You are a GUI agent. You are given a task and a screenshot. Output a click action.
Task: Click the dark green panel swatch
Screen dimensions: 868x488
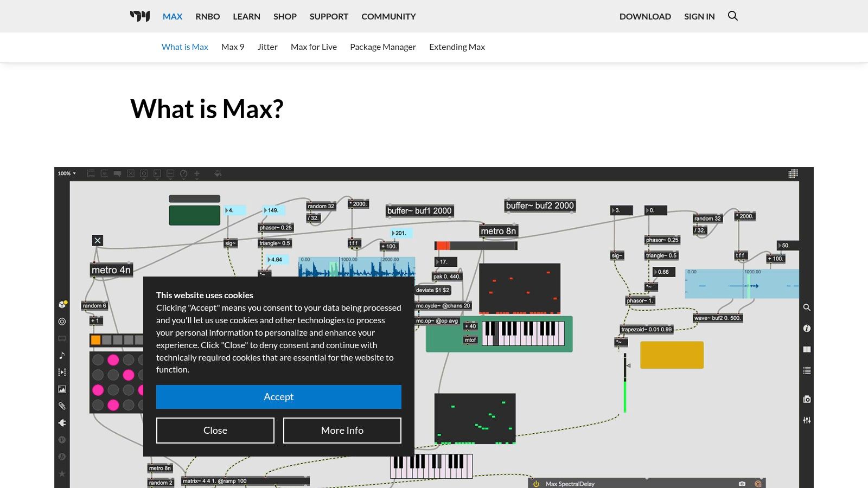pyautogui.click(x=194, y=215)
